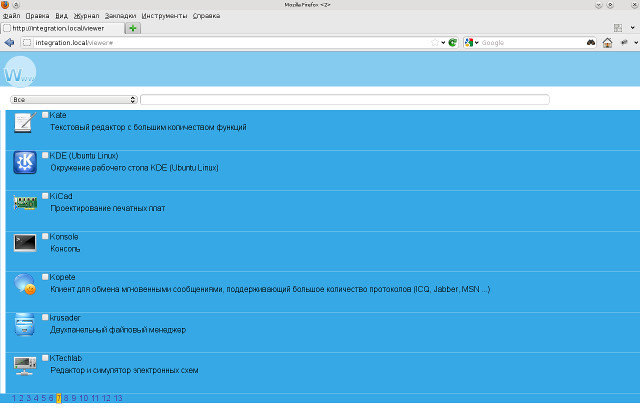
Task: Click the Kate text editor icon
Action: (x=24, y=122)
